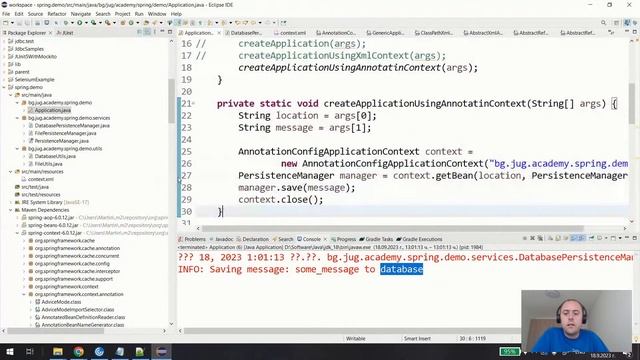Screen dimensions: 640x360
Task: Click Clear Console icon
Action: pyautogui.click(x=550, y=238)
